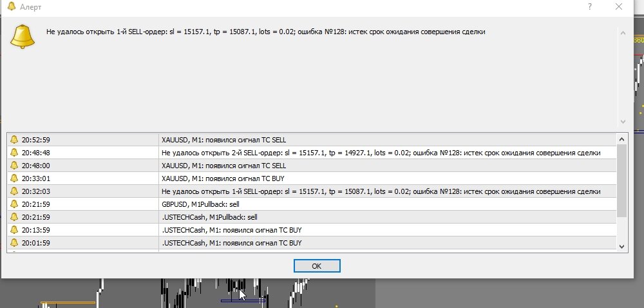Viewport: 644px width, 308px height.
Task: Select the failed 2-й SELL-ордер message
Action: point(381,153)
